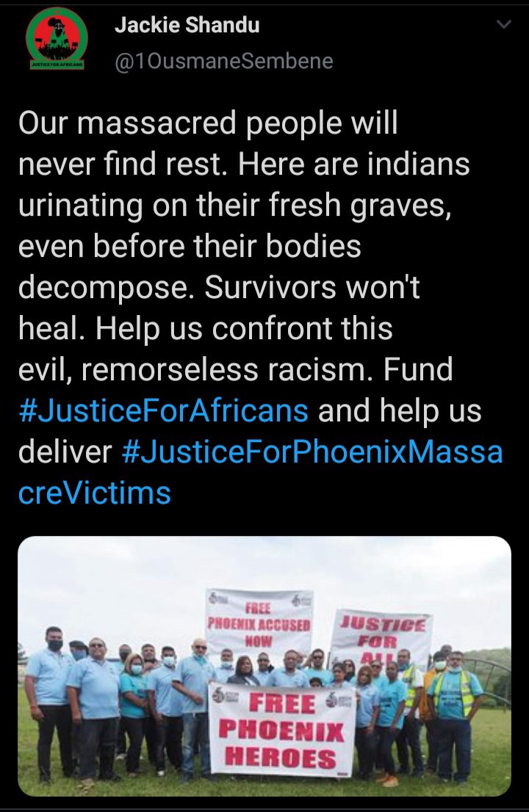529x812 pixels.
Task: Open the Jackie Shandu display name
Action: pos(187,25)
